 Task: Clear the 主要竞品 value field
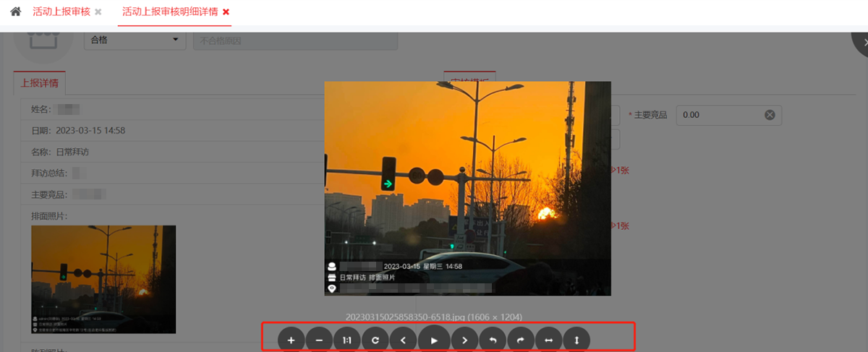770,115
